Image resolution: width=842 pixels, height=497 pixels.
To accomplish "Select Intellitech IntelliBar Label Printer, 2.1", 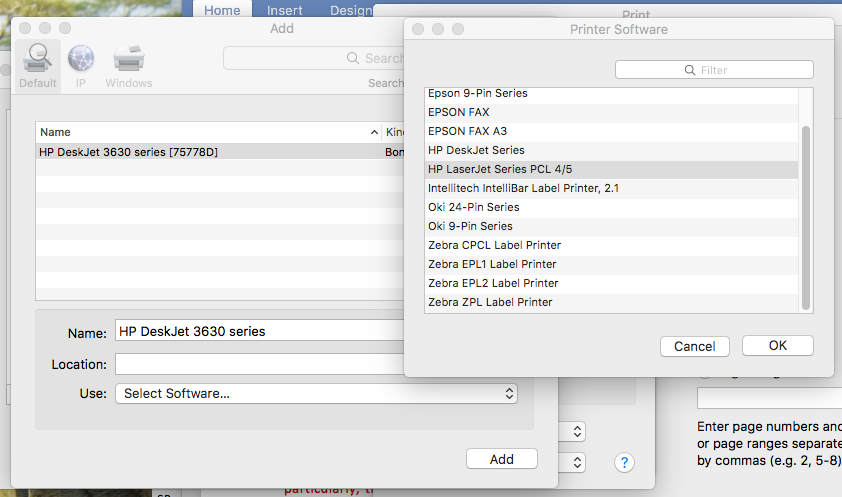I will (x=611, y=188).
